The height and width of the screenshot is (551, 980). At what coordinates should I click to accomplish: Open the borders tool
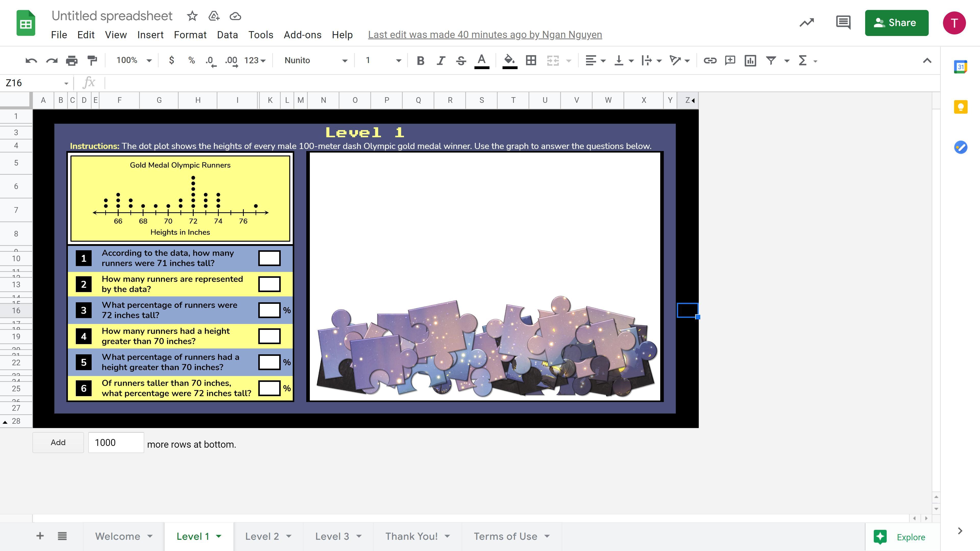point(531,60)
